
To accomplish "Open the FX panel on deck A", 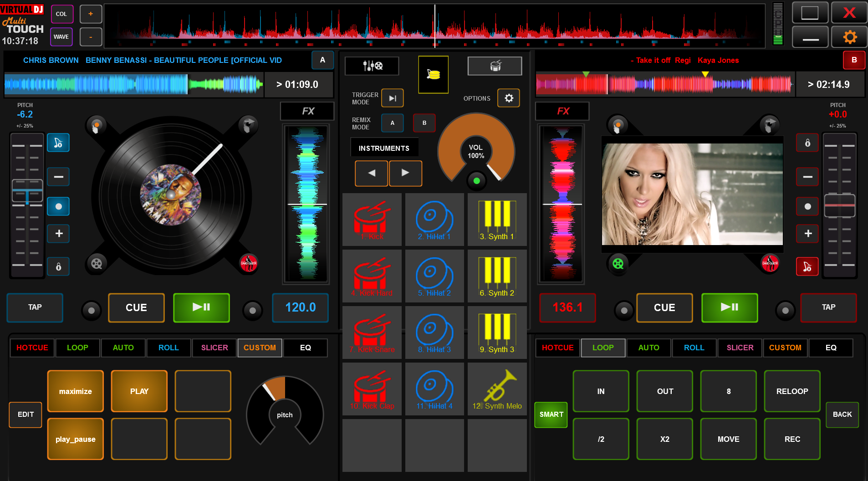I will click(x=307, y=111).
